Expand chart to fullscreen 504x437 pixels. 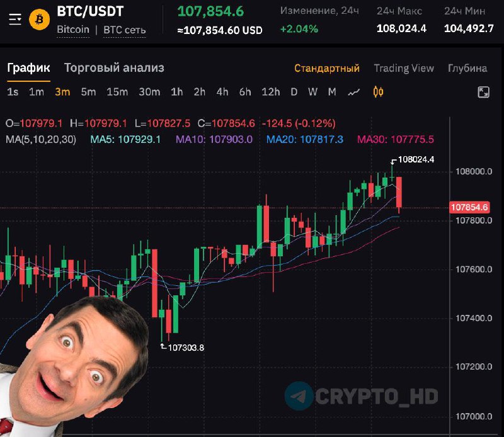click(483, 92)
